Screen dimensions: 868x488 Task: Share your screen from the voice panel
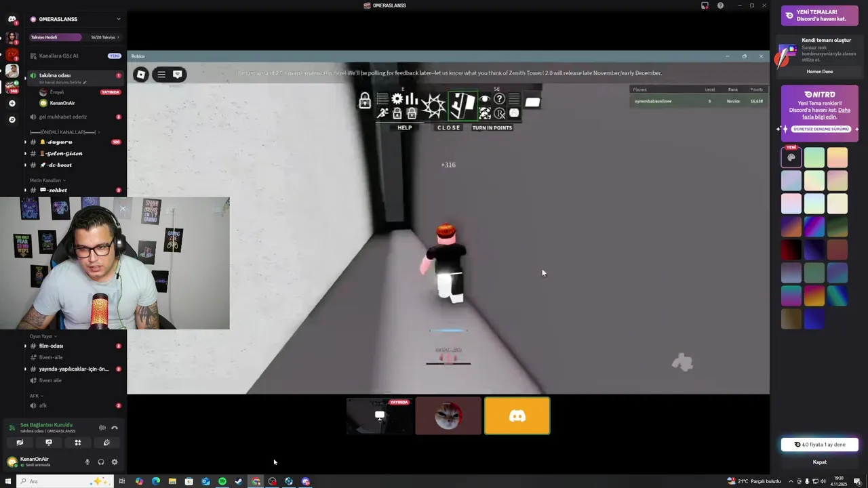(49, 443)
